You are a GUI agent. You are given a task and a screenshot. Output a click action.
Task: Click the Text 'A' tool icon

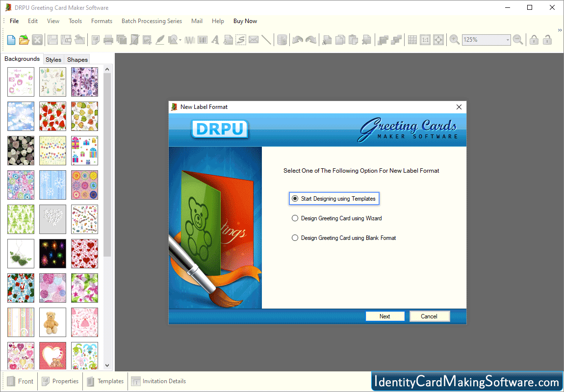point(215,40)
